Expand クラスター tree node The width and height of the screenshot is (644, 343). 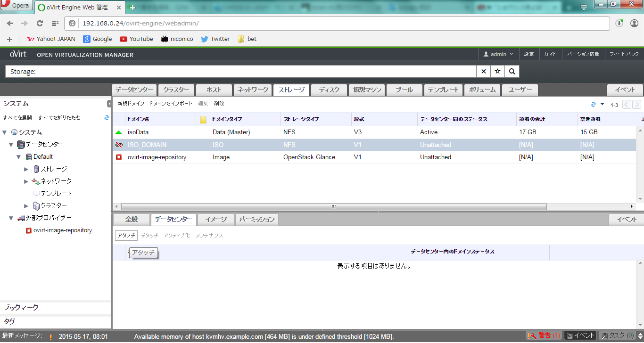point(26,206)
